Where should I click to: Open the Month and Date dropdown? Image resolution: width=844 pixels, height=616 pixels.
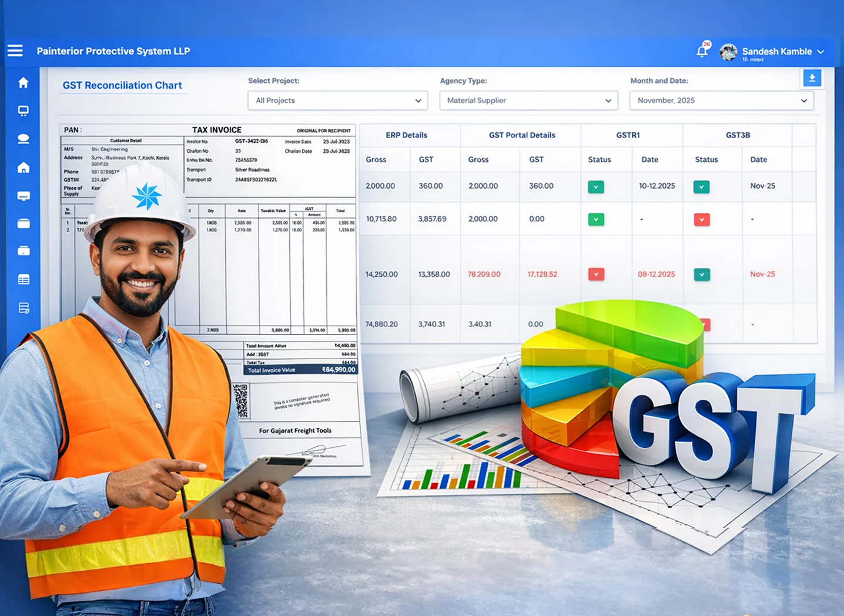coord(721,101)
